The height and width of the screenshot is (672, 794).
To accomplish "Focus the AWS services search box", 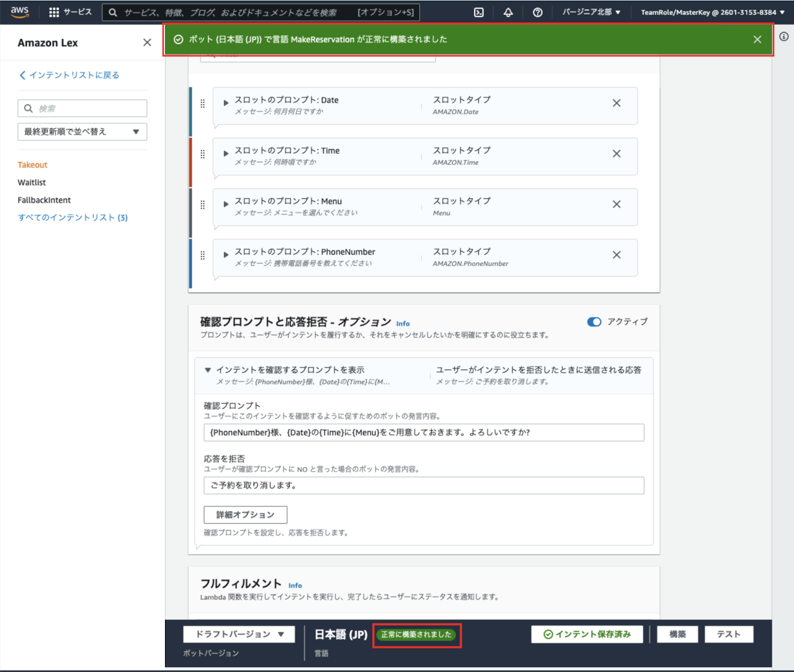I will tap(261, 12).
